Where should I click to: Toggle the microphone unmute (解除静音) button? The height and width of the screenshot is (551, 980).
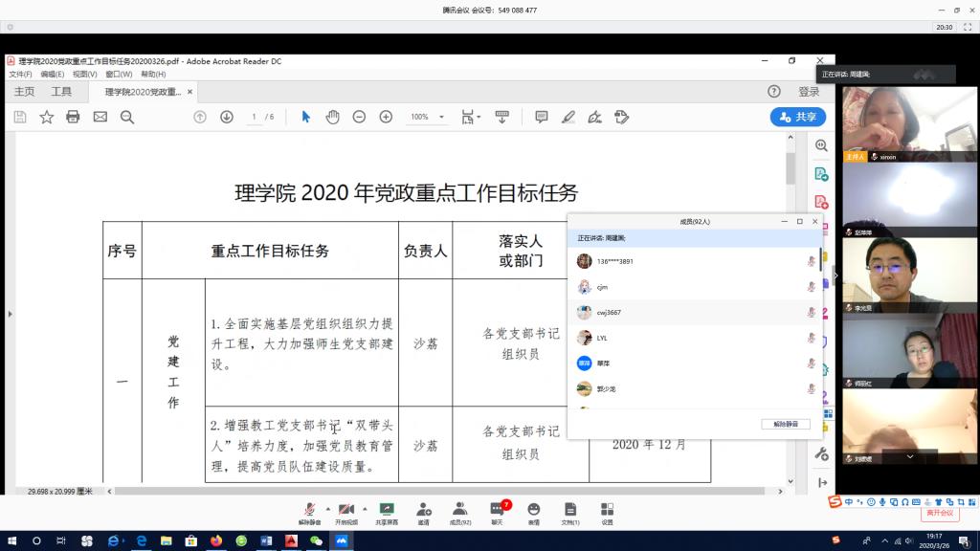click(309, 512)
